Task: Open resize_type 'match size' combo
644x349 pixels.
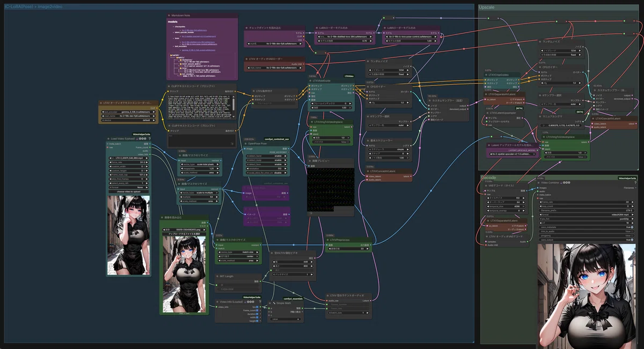Action: coord(238,252)
